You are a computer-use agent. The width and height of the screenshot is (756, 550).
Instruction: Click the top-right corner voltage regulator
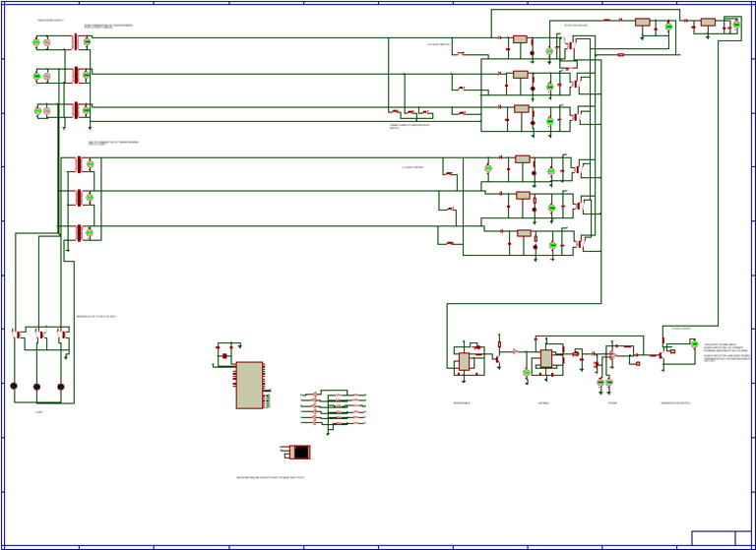point(708,22)
